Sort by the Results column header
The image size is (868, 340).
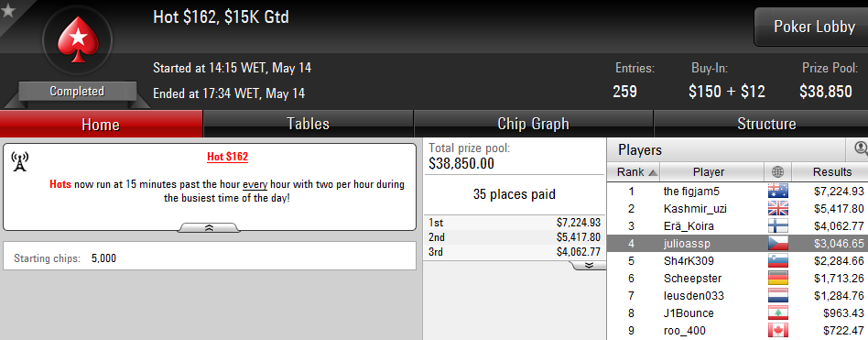831,172
